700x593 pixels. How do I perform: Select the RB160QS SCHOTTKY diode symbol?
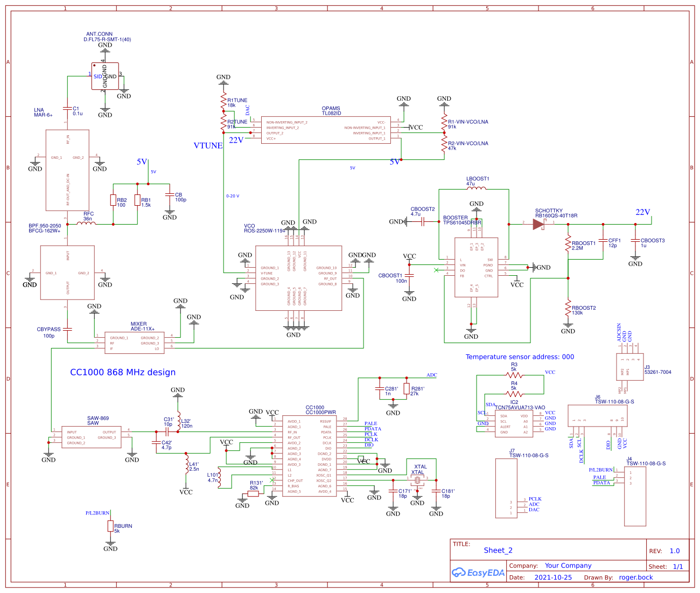[x=538, y=225]
